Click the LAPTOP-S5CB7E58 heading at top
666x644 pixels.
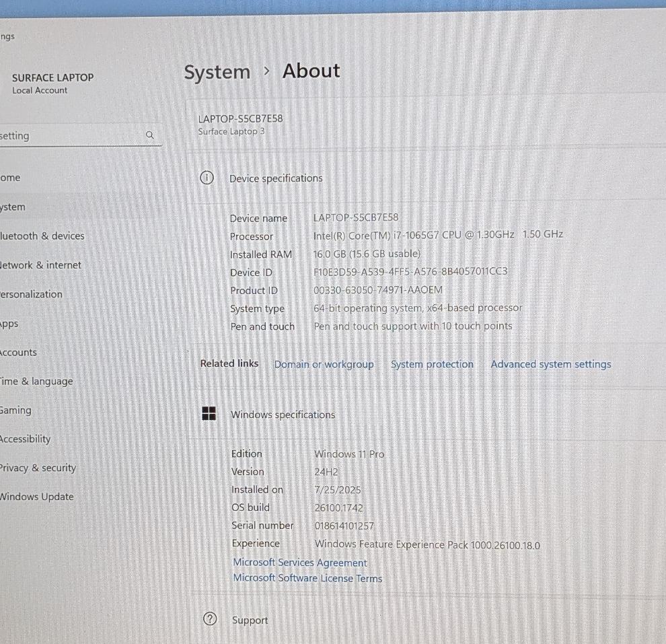(x=240, y=118)
